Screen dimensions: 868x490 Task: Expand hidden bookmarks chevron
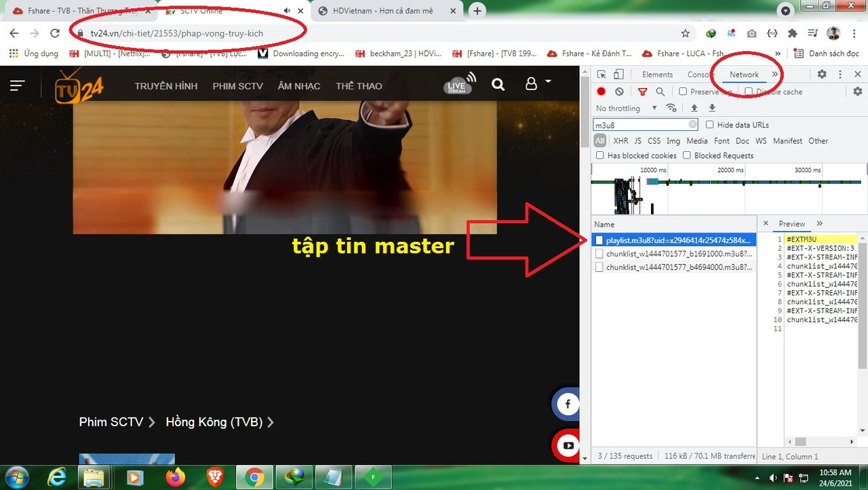pos(777,54)
